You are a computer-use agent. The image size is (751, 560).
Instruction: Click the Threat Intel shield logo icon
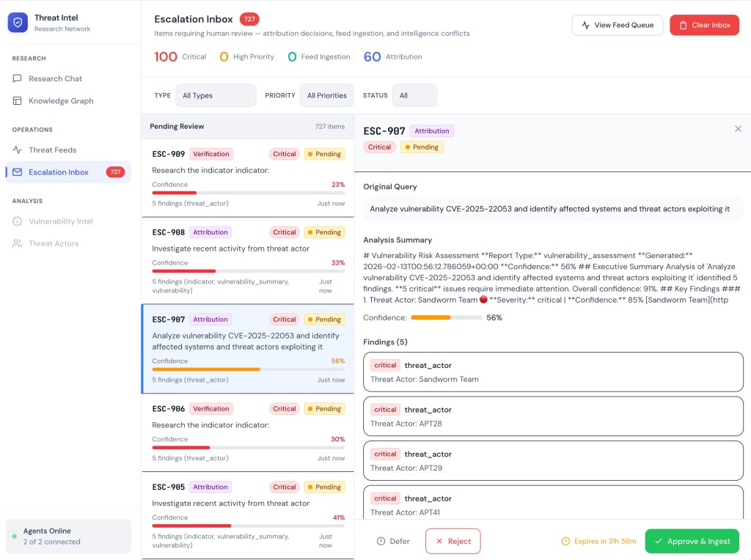[x=18, y=23]
